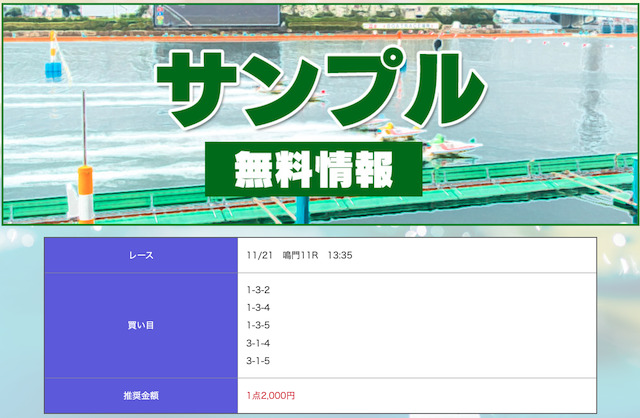Select the 推奨金額 header cell
This screenshot has width=640, height=418.
[141, 395]
